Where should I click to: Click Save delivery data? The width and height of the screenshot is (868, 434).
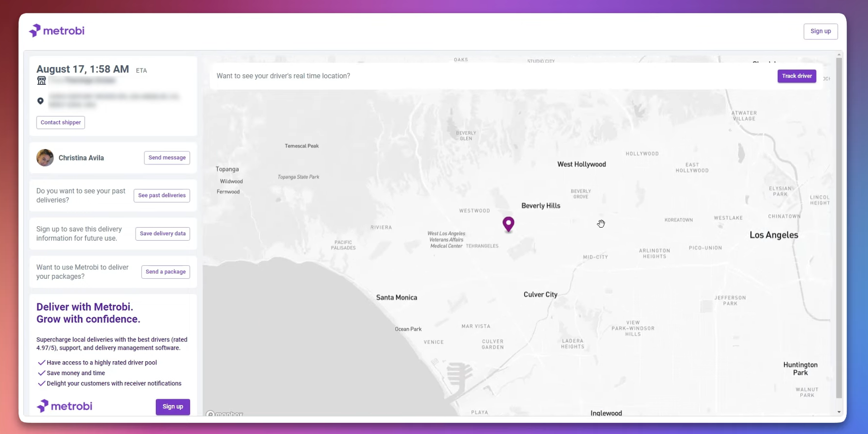coord(162,233)
